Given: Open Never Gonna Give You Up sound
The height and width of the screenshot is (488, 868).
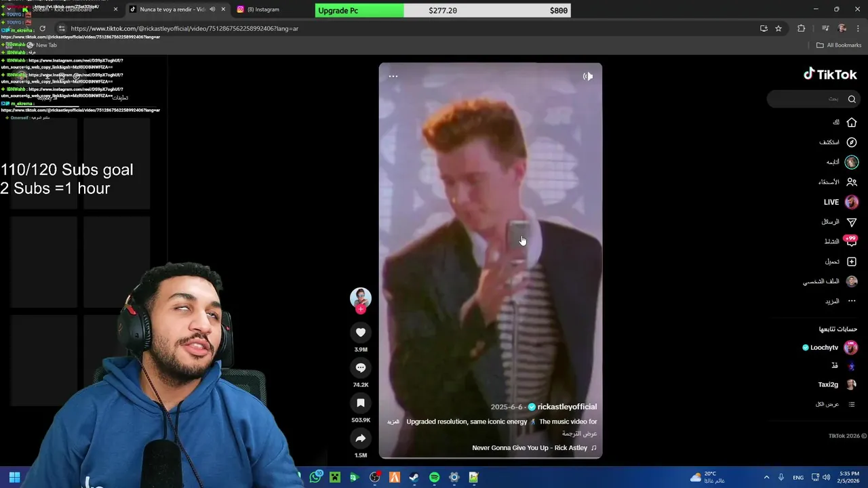Looking at the screenshot, I should [x=534, y=448].
